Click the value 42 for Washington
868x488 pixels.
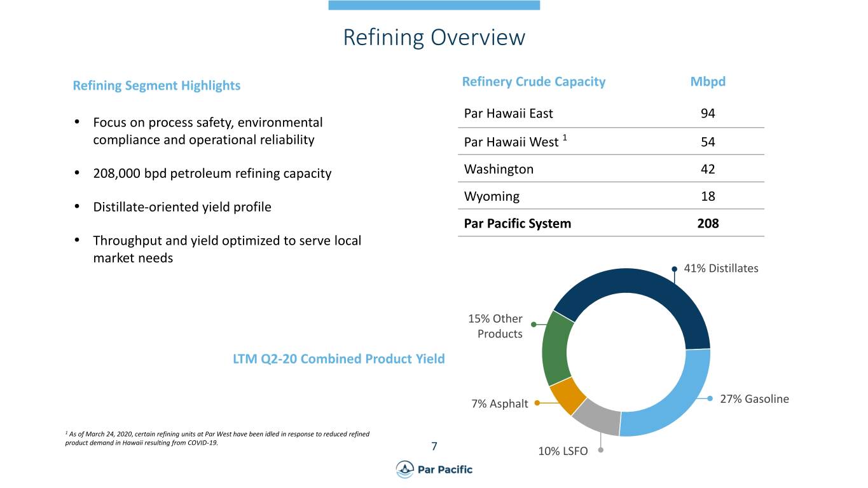pyautogui.click(x=708, y=170)
